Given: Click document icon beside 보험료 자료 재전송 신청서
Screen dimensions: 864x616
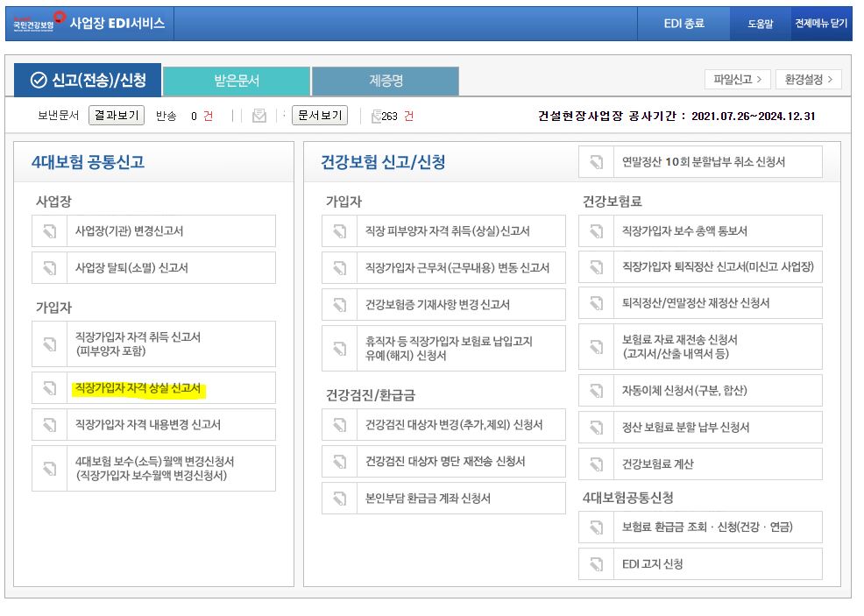Looking at the screenshot, I should (x=596, y=347).
